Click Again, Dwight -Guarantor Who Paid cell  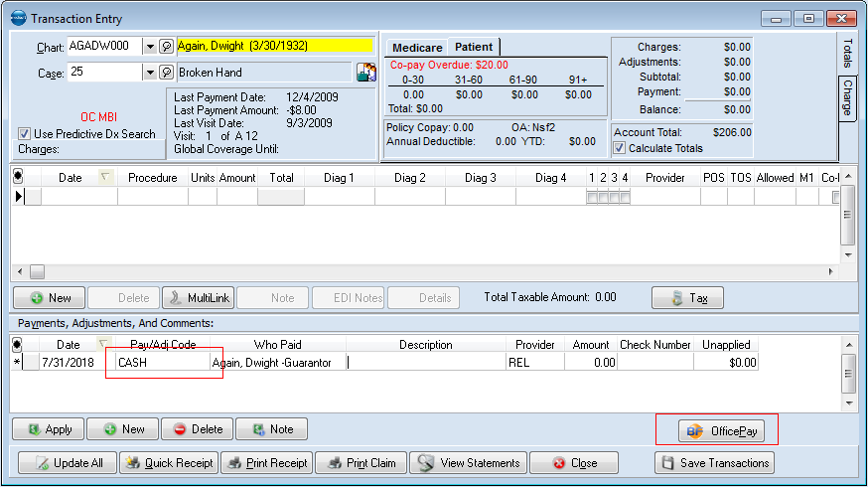[278, 363]
